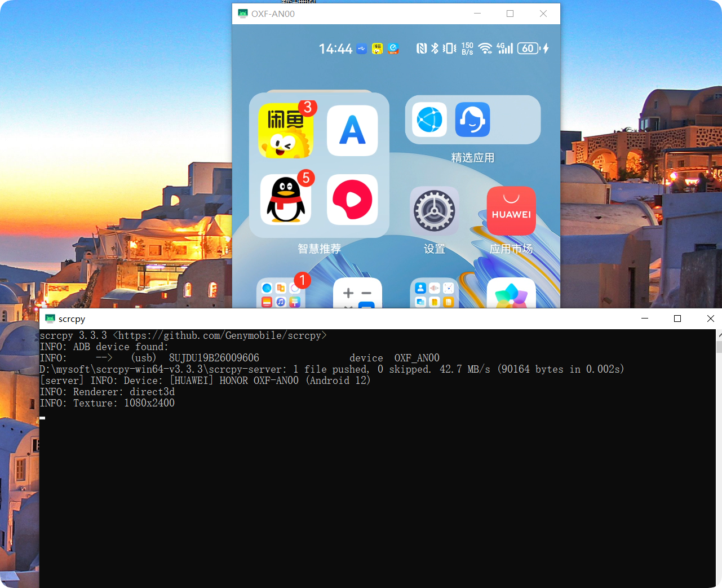Viewport: 722px width, 588px height.
Task: Tap the NFC icon in status bar
Action: click(421, 48)
